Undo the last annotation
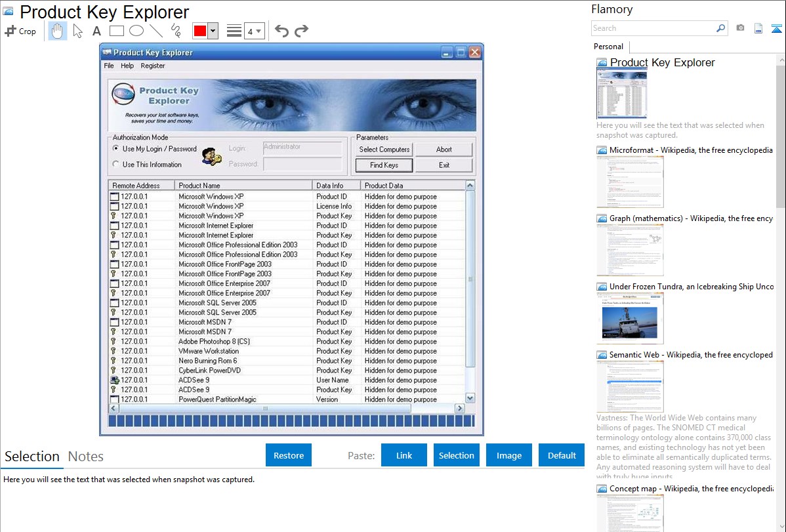The height and width of the screenshot is (532, 786). pos(281,31)
